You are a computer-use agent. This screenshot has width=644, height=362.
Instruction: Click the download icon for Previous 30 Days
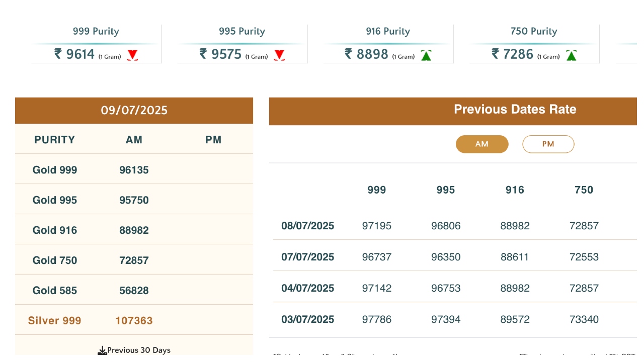click(102, 350)
